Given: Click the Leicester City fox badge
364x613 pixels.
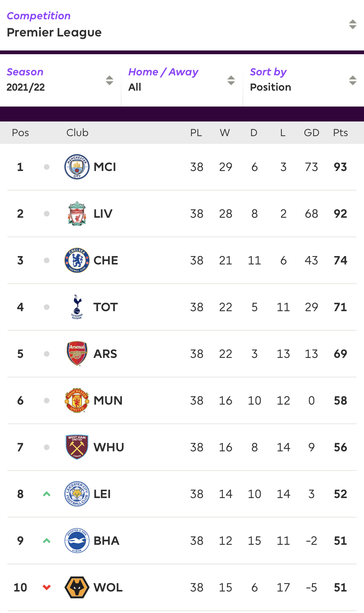Looking at the screenshot, I should click(x=77, y=494).
